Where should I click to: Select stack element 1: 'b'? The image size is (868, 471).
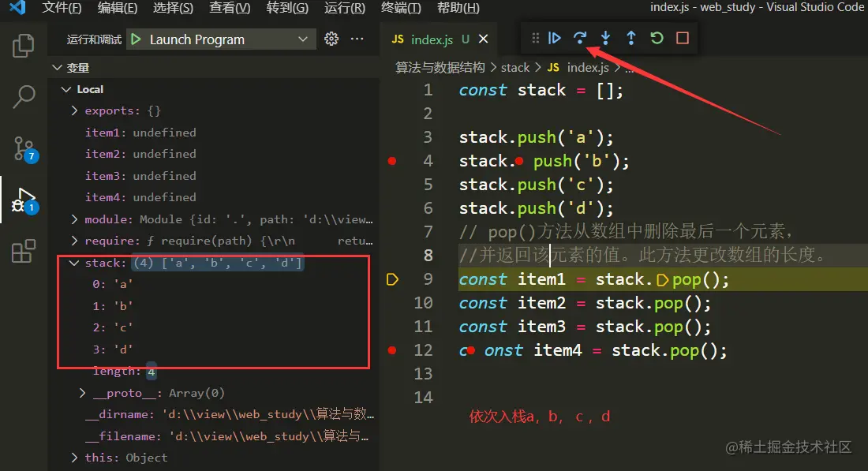coord(112,306)
